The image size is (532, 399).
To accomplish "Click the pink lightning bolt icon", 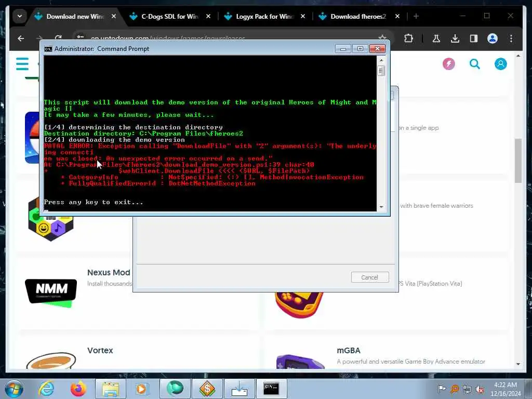I will [448, 64].
